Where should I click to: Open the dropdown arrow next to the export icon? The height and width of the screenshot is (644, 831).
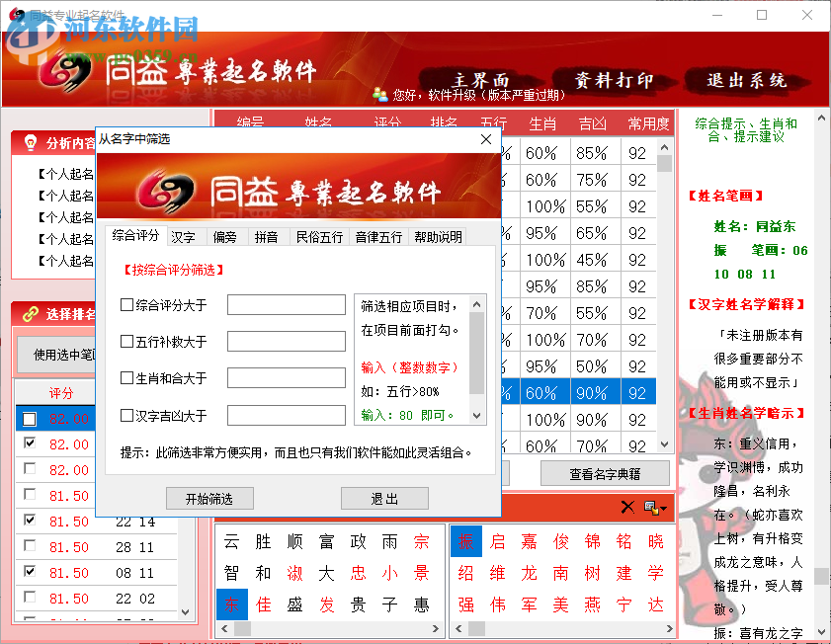tap(663, 508)
